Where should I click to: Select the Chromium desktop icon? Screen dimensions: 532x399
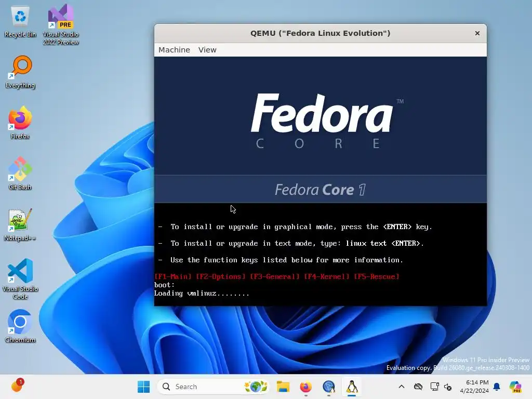tap(20, 326)
